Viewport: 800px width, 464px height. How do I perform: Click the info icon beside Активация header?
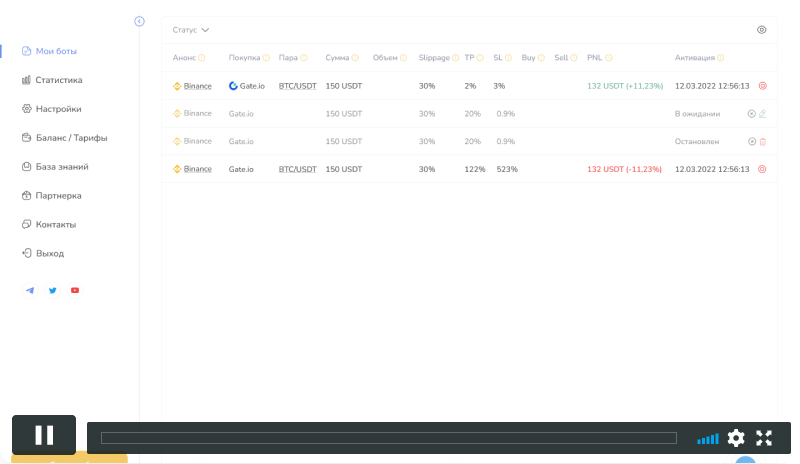pyautogui.click(x=722, y=58)
